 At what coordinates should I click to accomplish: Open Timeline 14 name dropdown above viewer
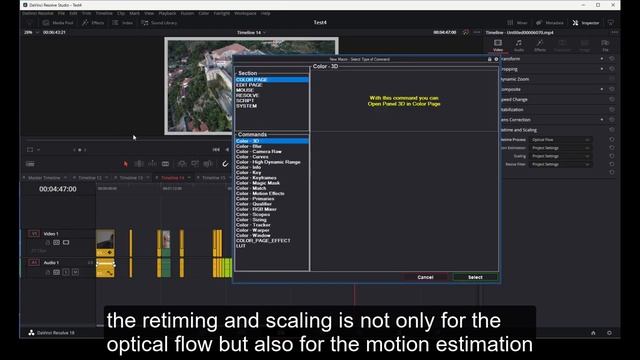[x=251, y=33]
